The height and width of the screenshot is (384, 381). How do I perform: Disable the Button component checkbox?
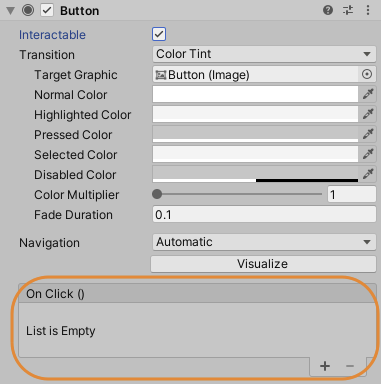pyautogui.click(x=47, y=10)
